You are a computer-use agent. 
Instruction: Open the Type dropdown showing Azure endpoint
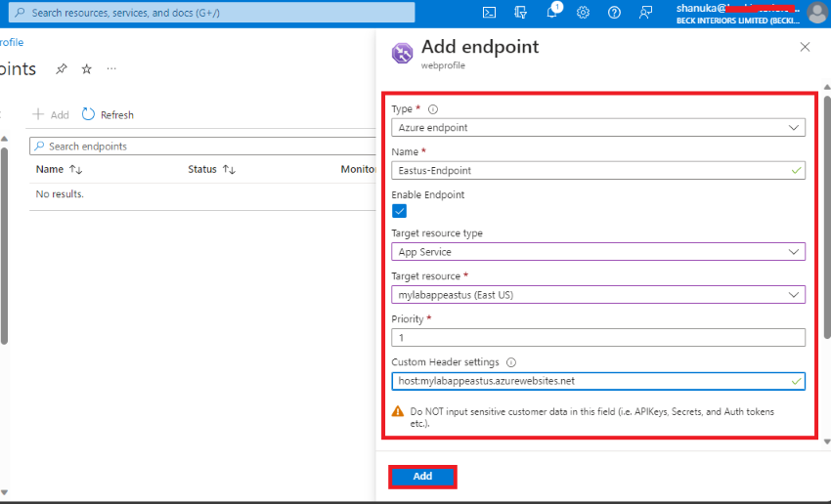pos(598,128)
